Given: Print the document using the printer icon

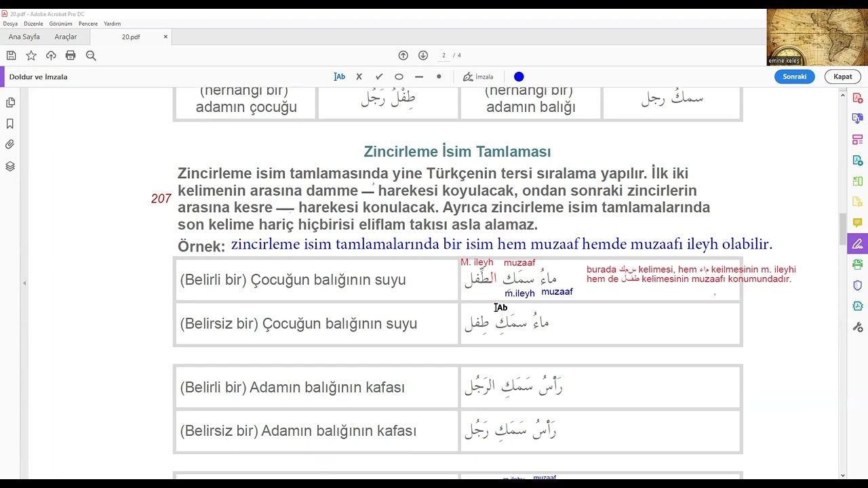Looking at the screenshot, I should coord(71,56).
